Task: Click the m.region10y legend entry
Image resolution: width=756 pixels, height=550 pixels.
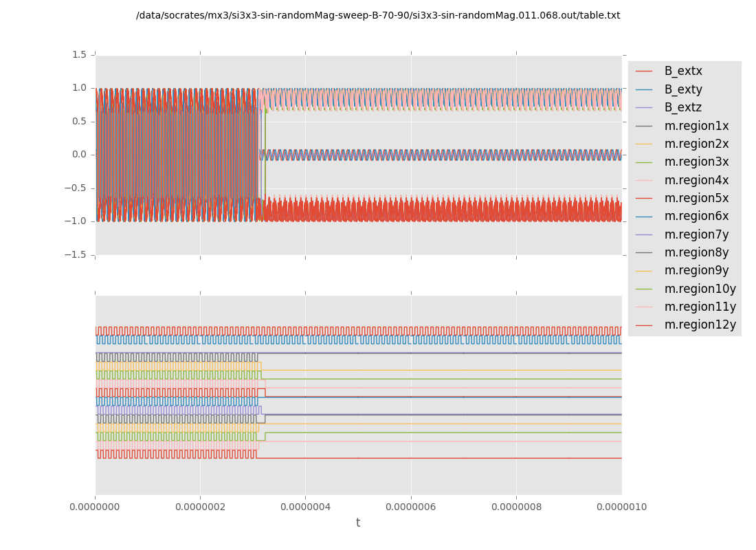Action: pyautogui.click(x=700, y=289)
